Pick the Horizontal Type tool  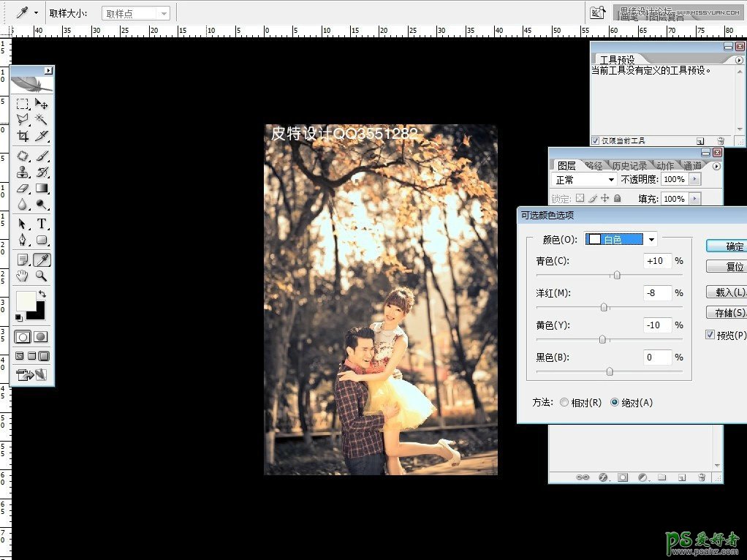[42, 224]
